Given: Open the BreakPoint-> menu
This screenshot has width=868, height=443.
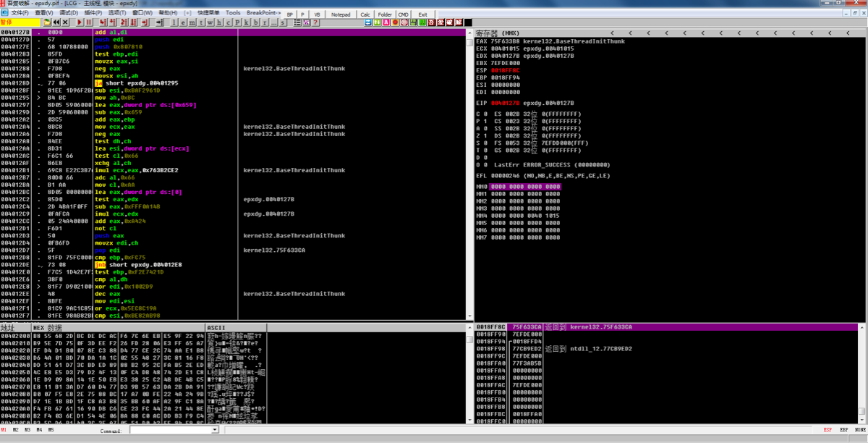Looking at the screenshot, I should [x=263, y=12].
